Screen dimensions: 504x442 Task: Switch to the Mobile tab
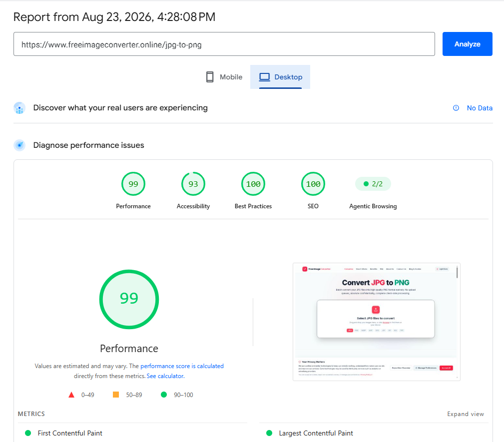tap(224, 77)
